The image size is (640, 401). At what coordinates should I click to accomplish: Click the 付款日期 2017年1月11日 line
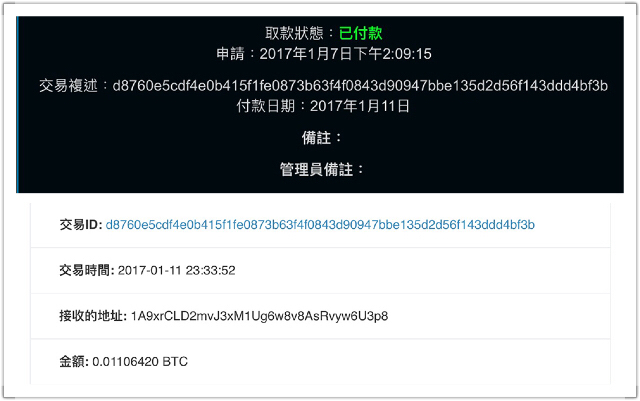tap(323, 106)
